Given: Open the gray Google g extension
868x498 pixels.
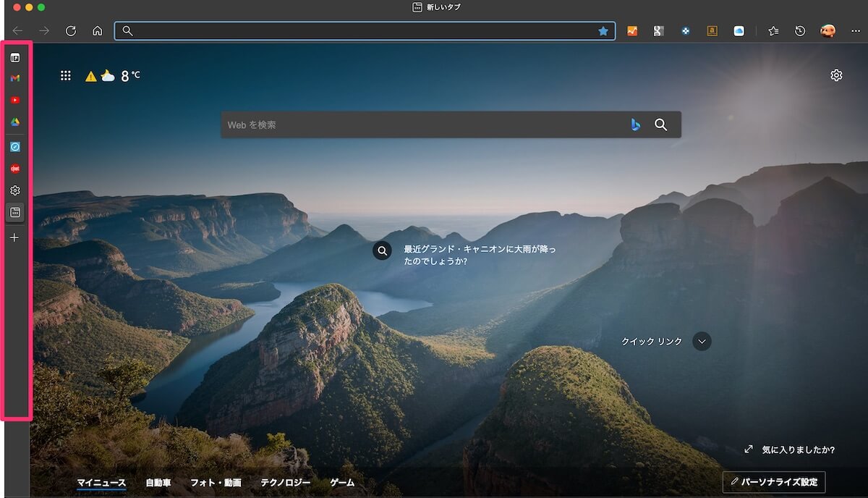Looking at the screenshot, I should tap(658, 31).
